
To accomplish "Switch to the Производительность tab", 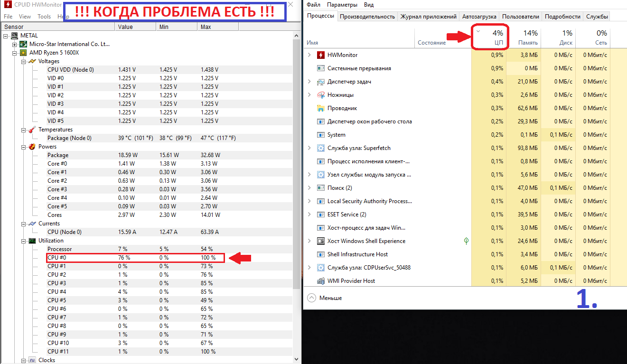I will pyautogui.click(x=367, y=16).
